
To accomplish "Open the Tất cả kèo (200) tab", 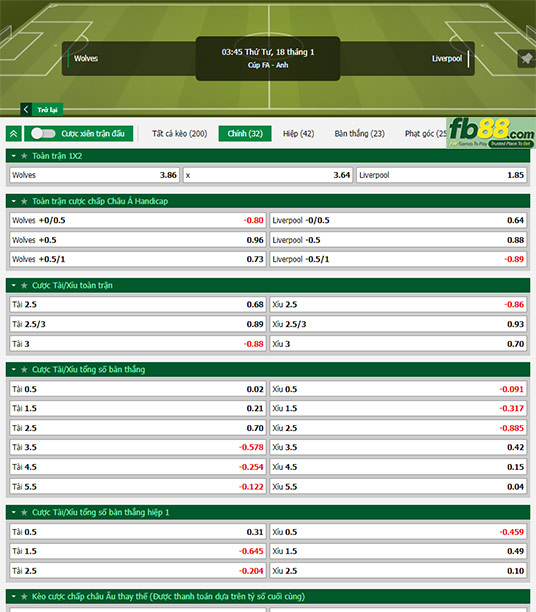I will point(180,133).
